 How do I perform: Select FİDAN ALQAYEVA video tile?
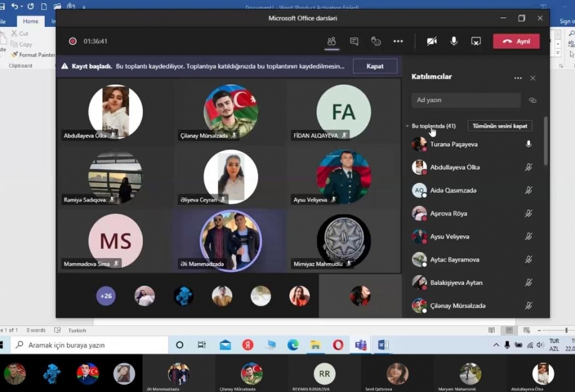pyautogui.click(x=344, y=112)
